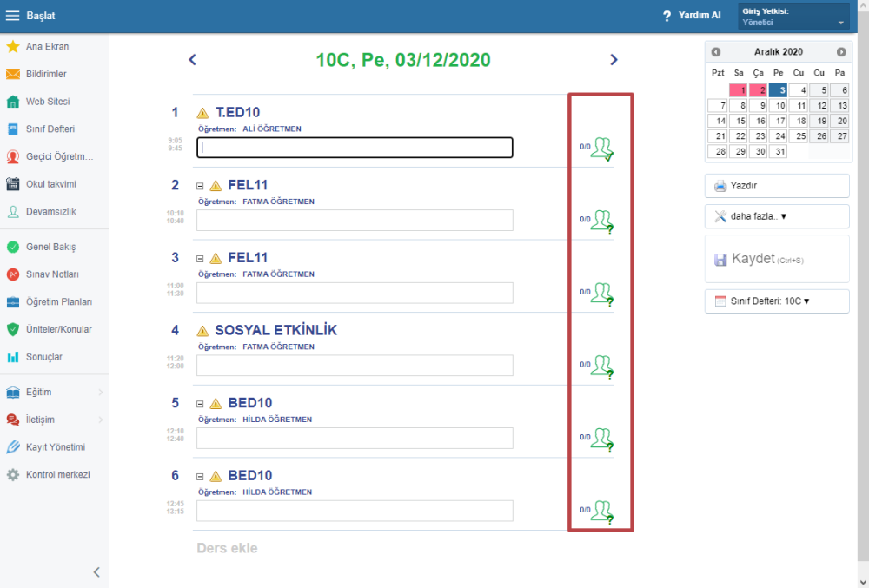Click warning triangle icon on lesson 4

pyautogui.click(x=203, y=331)
